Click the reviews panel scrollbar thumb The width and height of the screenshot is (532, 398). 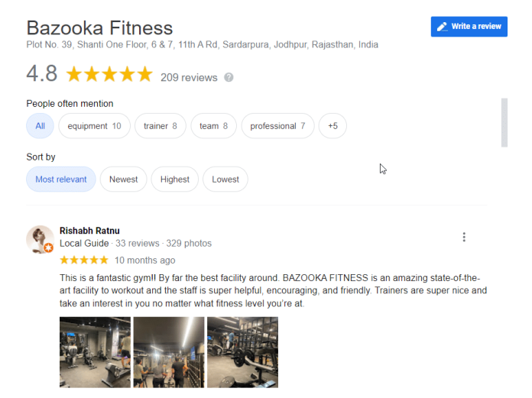pos(504,123)
